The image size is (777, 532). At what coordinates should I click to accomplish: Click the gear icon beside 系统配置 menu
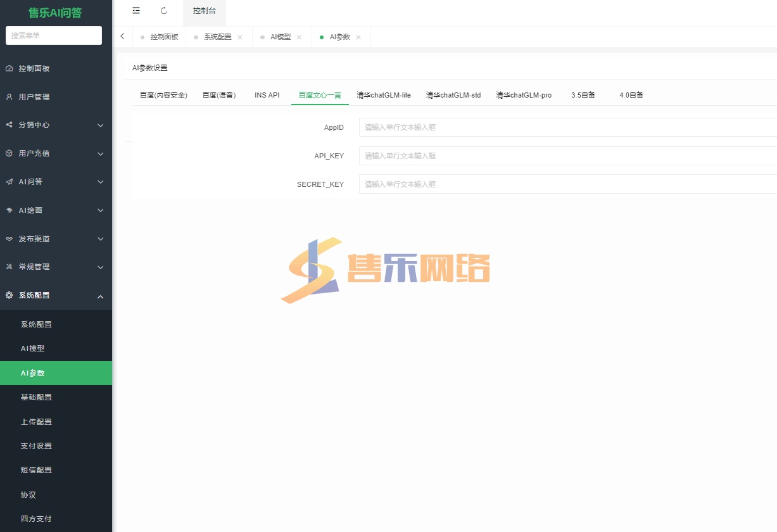click(x=9, y=295)
